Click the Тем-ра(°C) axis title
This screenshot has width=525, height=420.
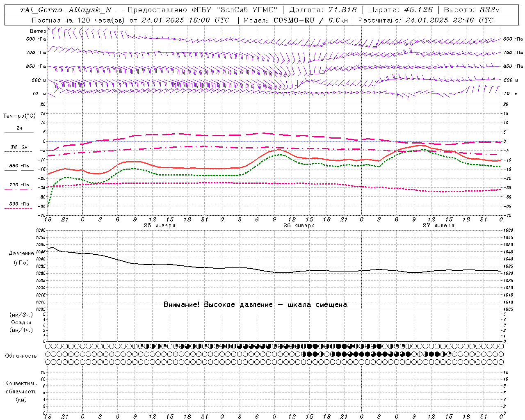click(19, 116)
